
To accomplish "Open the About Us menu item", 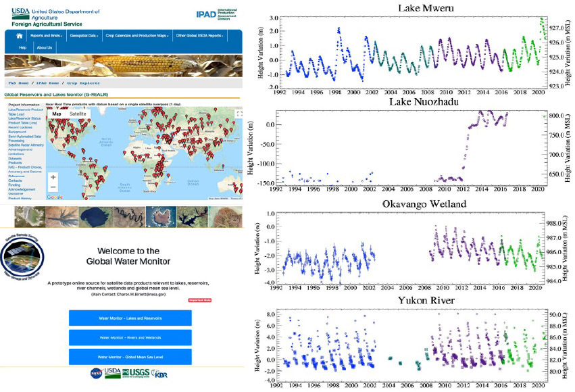I will click(x=45, y=48).
